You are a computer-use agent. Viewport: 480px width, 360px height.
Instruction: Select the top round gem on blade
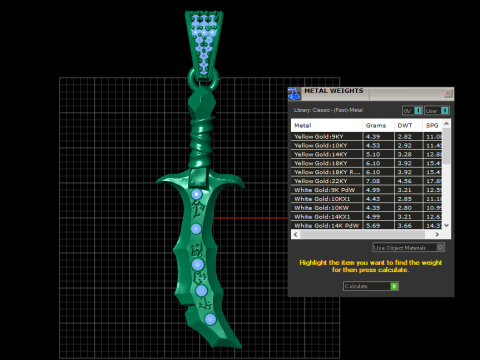pyautogui.click(x=197, y=194)
